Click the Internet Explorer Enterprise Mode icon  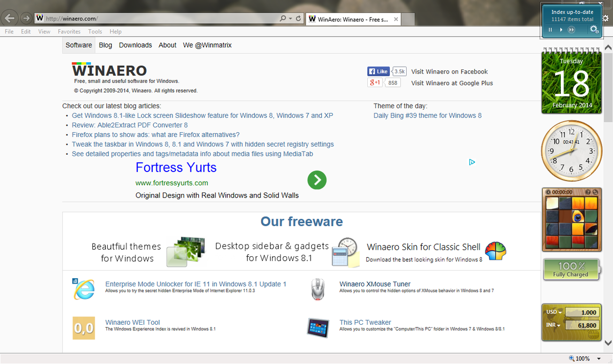click(83, 288)
